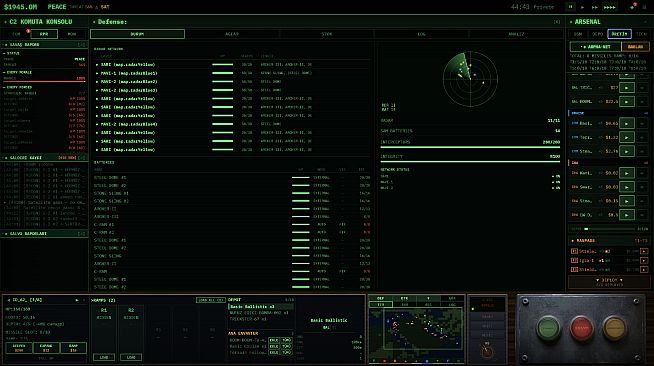This screenshot has height=366, width=654.
Task: Click the green launch console button
Action: (548, 328)
